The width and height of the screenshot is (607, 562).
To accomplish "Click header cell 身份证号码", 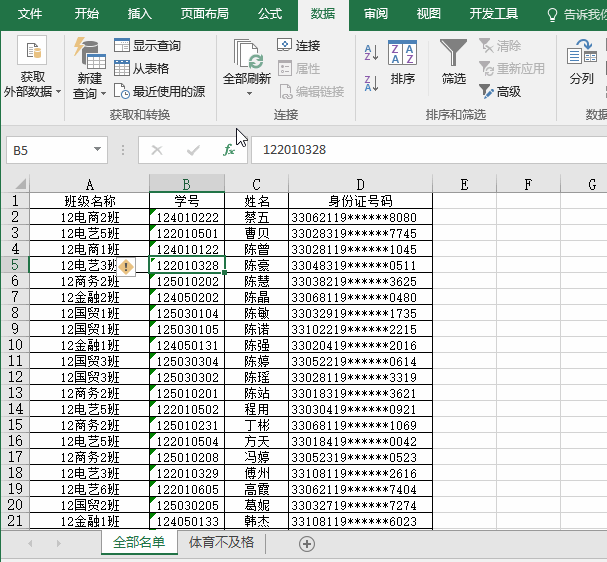I will click(360, 201).
